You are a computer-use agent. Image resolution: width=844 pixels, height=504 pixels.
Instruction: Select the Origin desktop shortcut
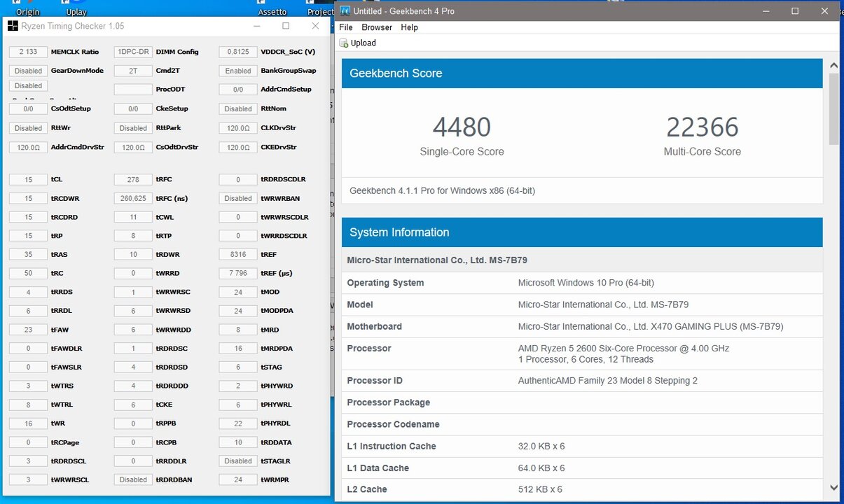(x=27, y=8)
